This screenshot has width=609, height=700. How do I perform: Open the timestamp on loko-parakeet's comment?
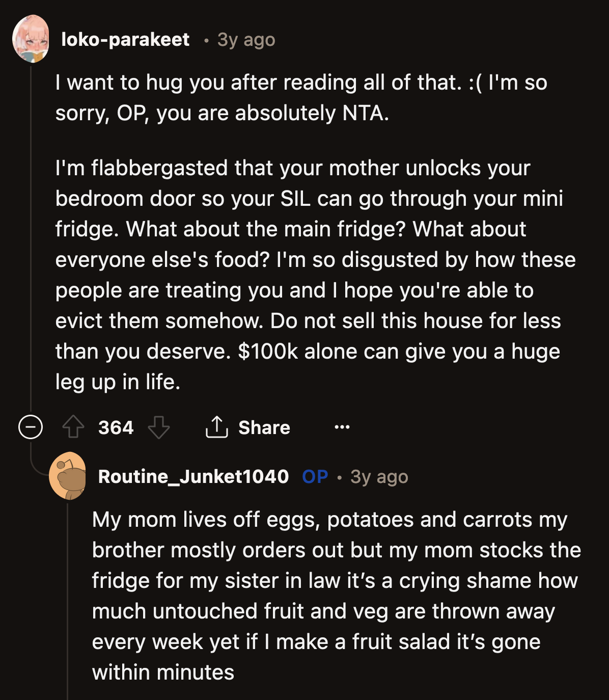[246, 40]
